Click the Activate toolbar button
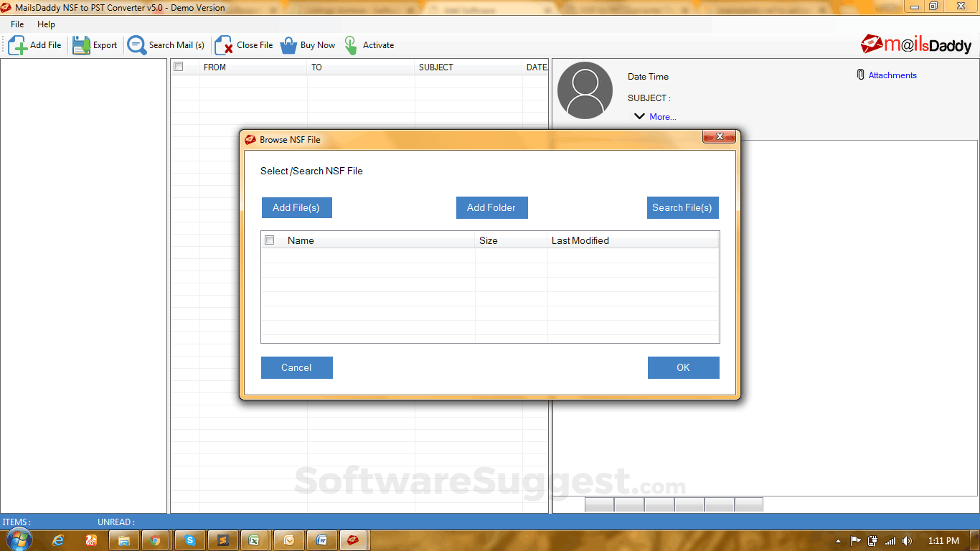 tap(369, 45)
